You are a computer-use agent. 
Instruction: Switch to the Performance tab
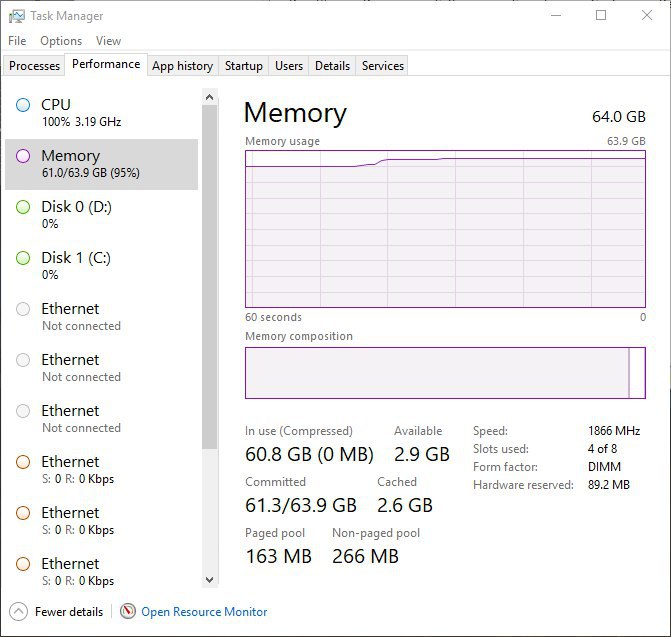106,64
